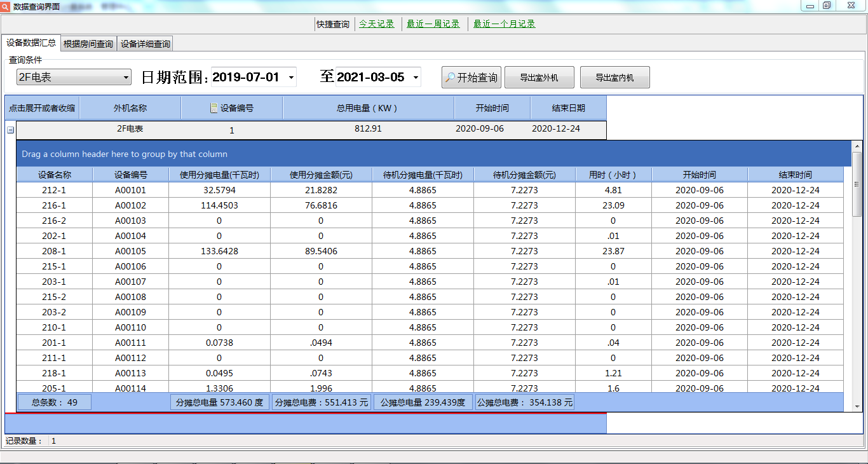Viewport: 868px width, 464px height.
Task: Click the app icon in title bar
Action: (x=6, y=6)
